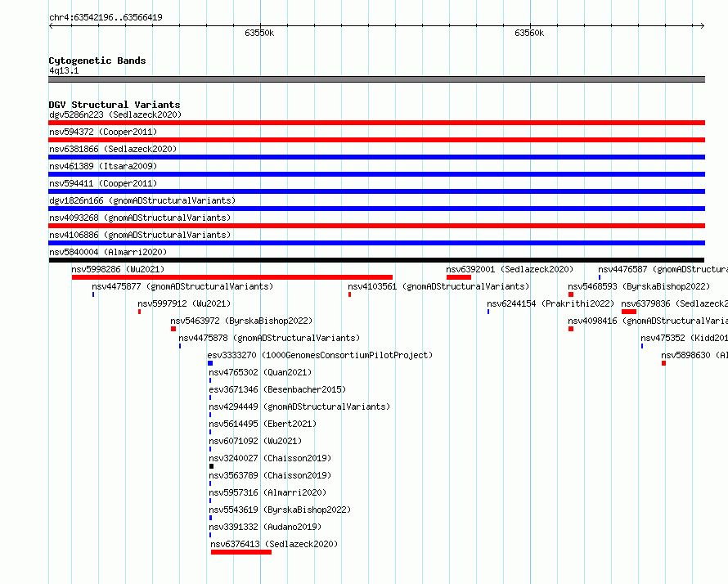Open the nsv4106886 (gnomADStructuralVariants) label
This screenshot has width=728, height=584.
(140, 235)
